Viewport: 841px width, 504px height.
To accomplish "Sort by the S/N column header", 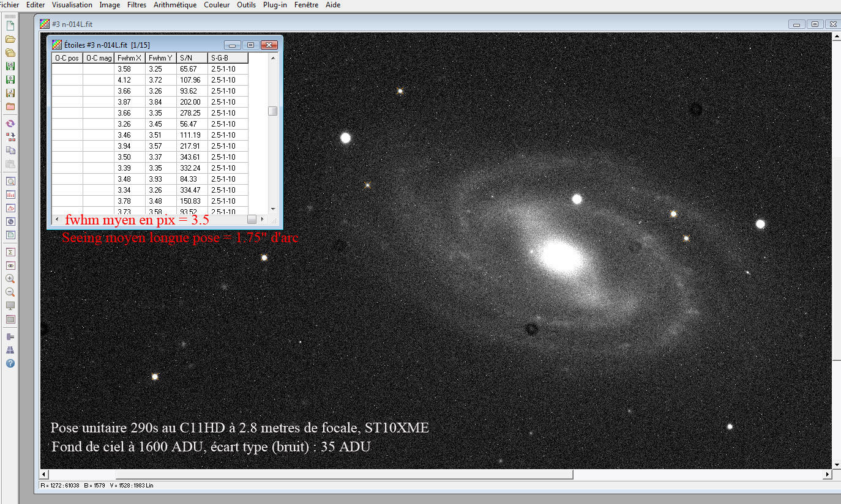I will (x=192, y=58).
